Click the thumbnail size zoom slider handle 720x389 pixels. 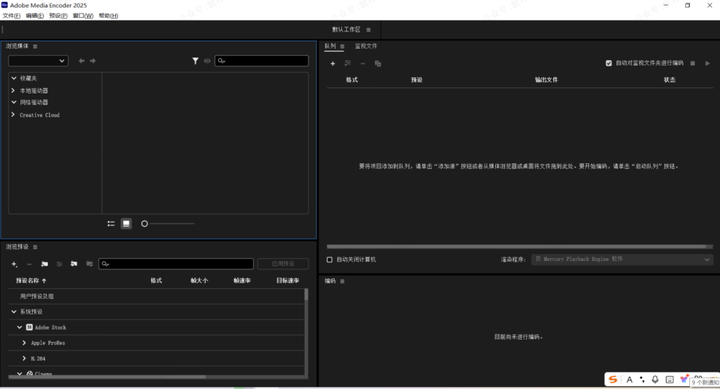pos(144,224)
